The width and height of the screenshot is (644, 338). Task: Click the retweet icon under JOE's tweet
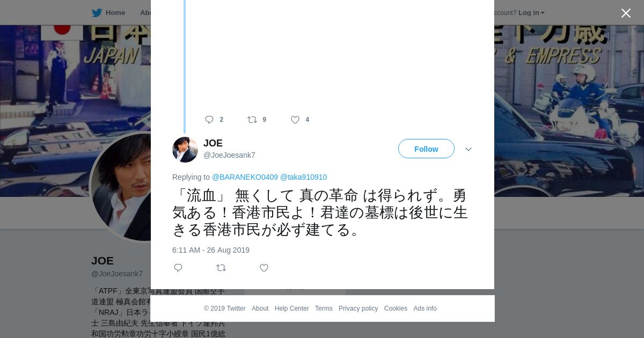pyautogui.click(x=221, y=268)
